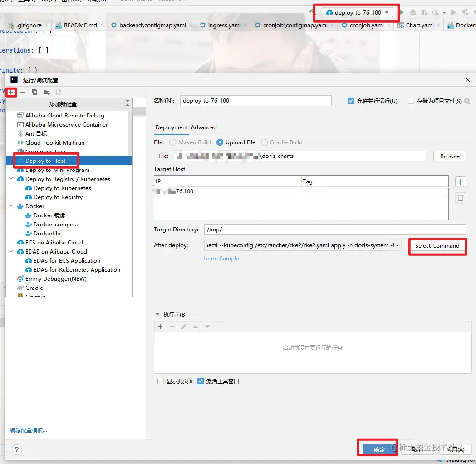This screenshot has height=464, width=476.
Task: Open .gitignore editor tab
Action: (x=29, y=25)
